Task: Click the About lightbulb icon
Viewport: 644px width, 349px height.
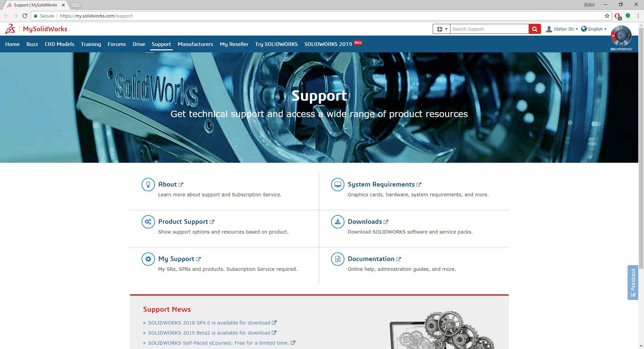Action: 148,184
